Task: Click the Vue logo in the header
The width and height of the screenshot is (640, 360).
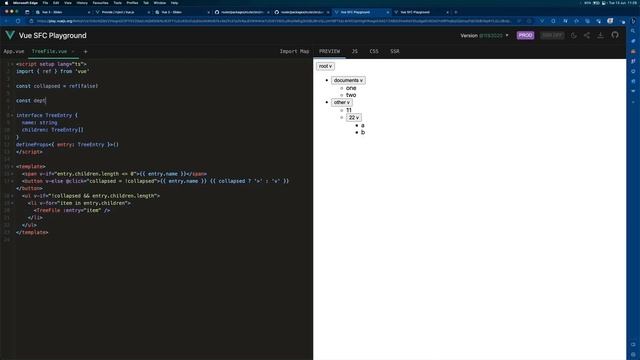Action: (10, 35)
